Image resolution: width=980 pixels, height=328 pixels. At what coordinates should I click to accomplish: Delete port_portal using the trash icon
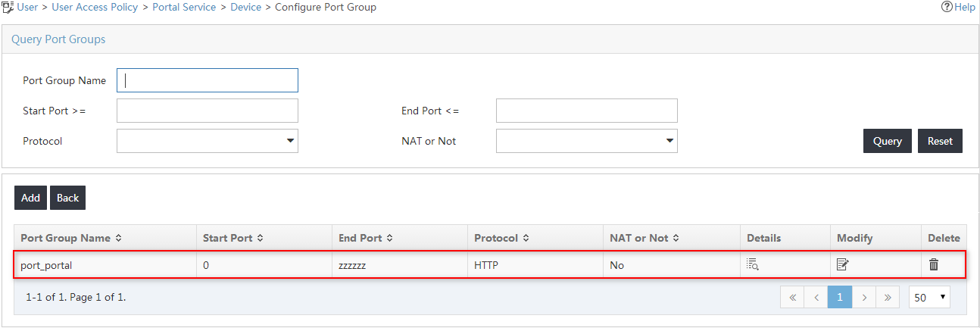tap(934, 264)
